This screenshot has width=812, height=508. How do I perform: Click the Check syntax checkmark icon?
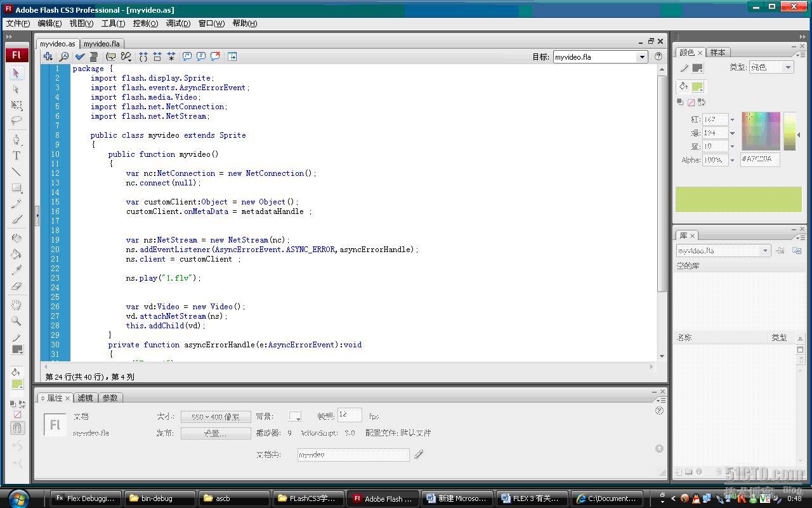click(80, 57)
